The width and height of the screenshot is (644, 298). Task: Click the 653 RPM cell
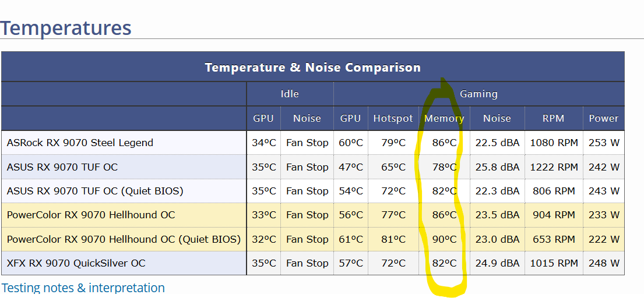point(554,239)
